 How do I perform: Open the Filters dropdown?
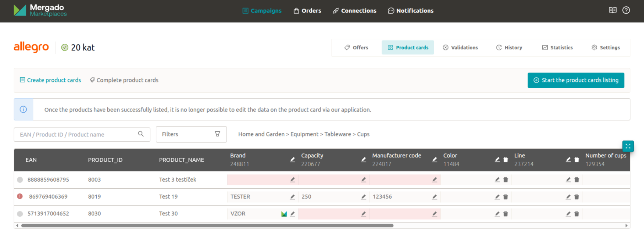(191, 134)
